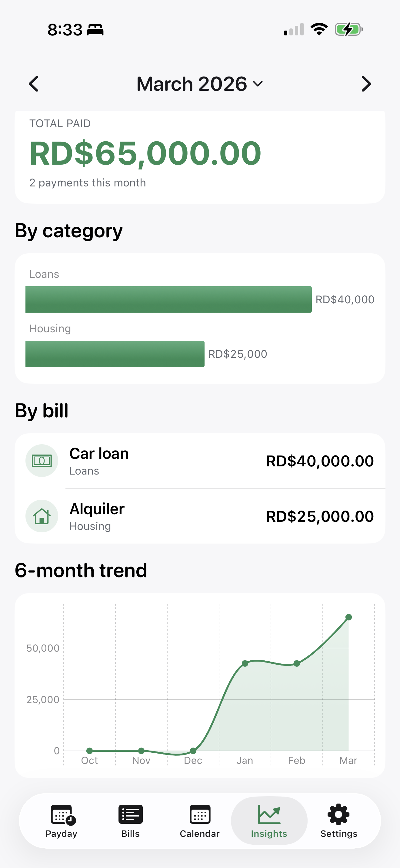Open the Alquiler bill amount RD$25,000.00
Viewport: 400px width, 868px height.
tap(320, 516)
